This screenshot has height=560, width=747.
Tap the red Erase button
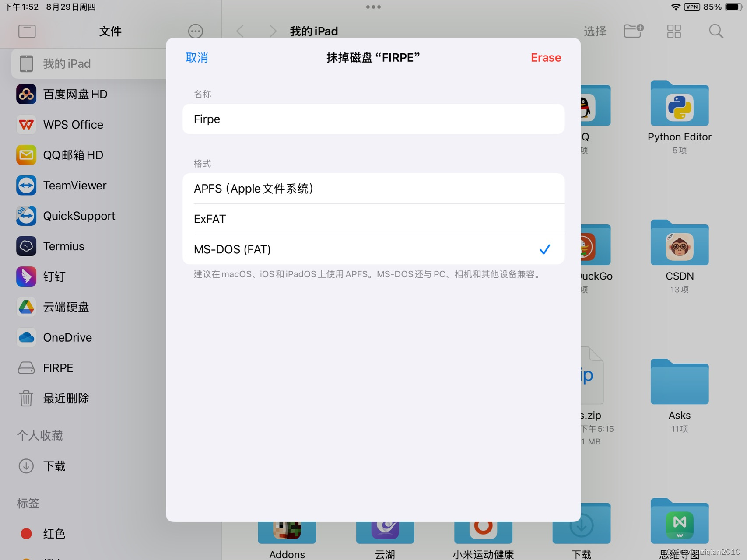click(x=546, y=58)
